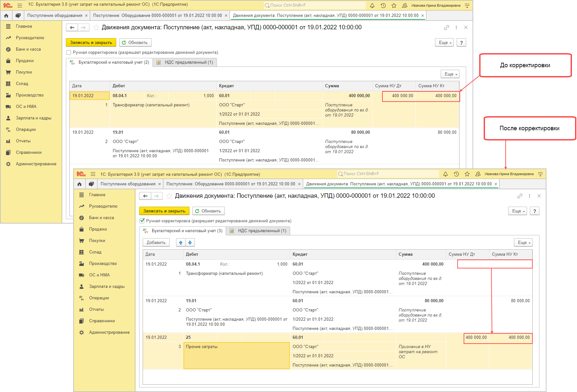This screenshot has width=577, height=392.
Task: Copy link icon in back window header
Action: tap(446, 28)
